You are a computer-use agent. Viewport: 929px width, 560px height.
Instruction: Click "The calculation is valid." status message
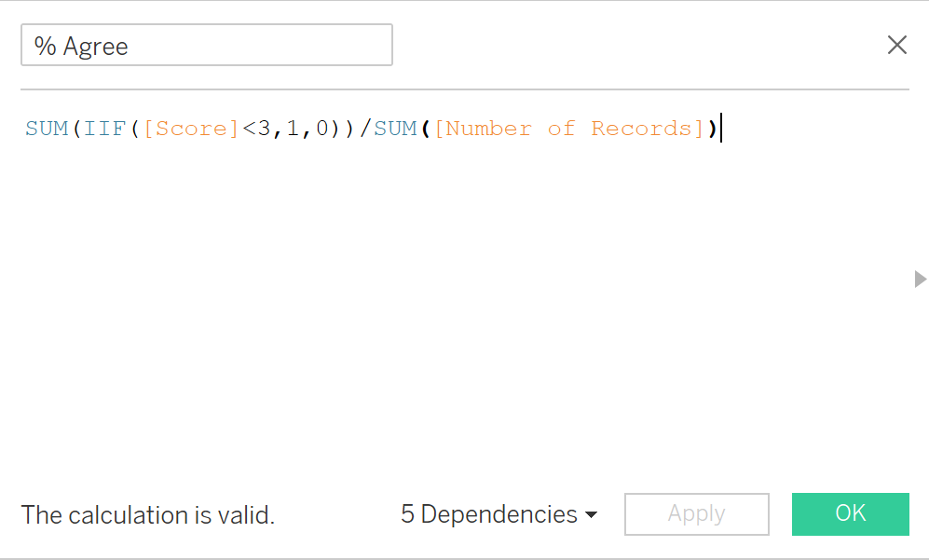[148, 515]
